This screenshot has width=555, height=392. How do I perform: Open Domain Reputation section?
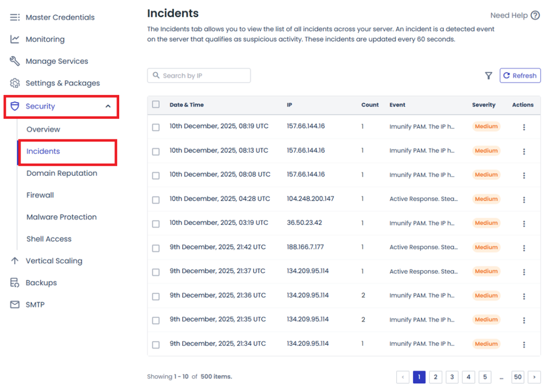pyautogui.click(x=62, y=173)
